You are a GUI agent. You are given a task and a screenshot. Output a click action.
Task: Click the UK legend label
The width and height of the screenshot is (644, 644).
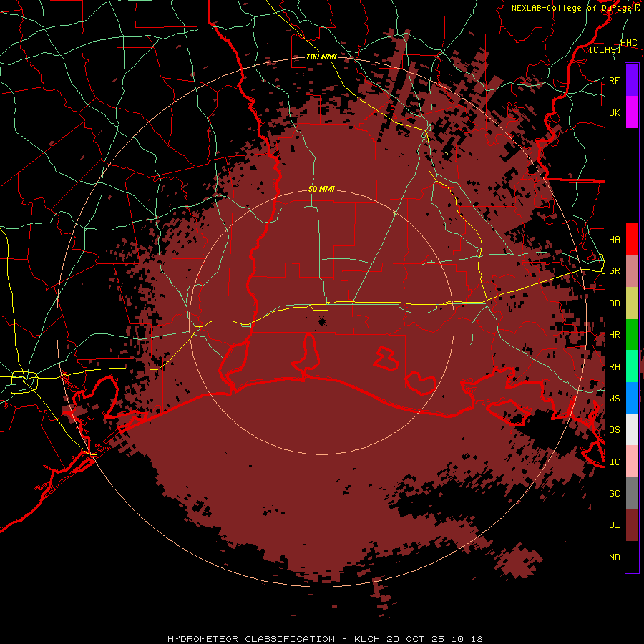[614, 112]
